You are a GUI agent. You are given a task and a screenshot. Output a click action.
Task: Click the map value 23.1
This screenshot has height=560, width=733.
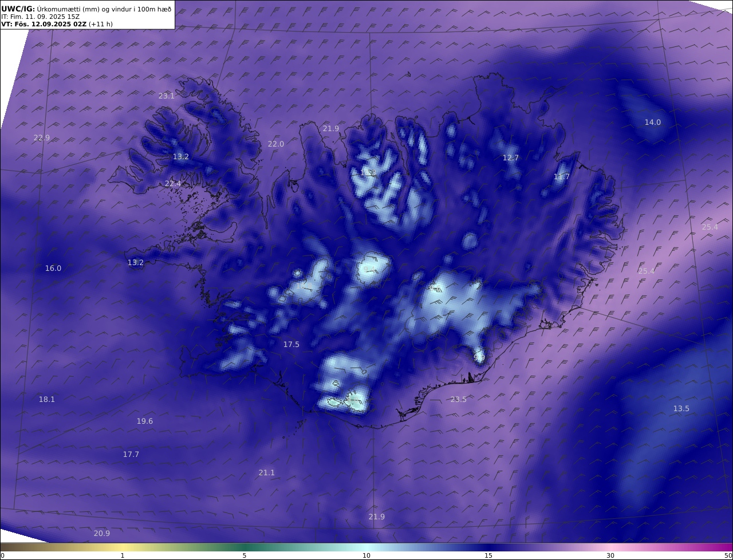[167, 96]
